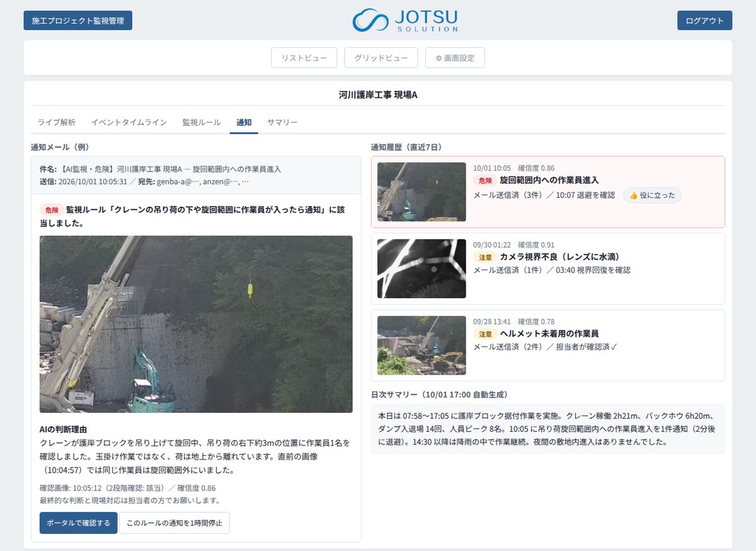Click the daily summary text box

[548, 429]
